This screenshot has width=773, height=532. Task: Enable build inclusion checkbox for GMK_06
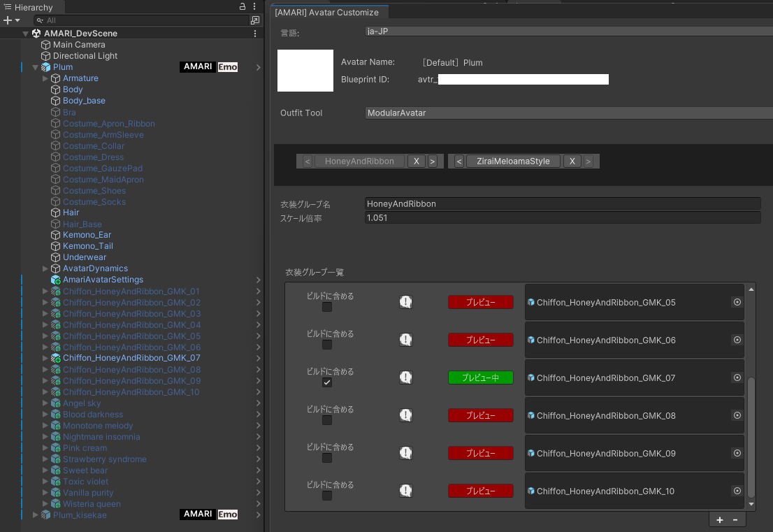point(327,345)
